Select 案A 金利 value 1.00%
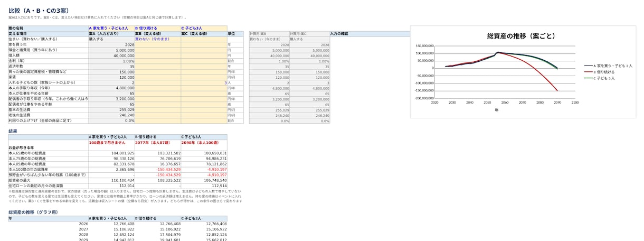 point(111,61)
